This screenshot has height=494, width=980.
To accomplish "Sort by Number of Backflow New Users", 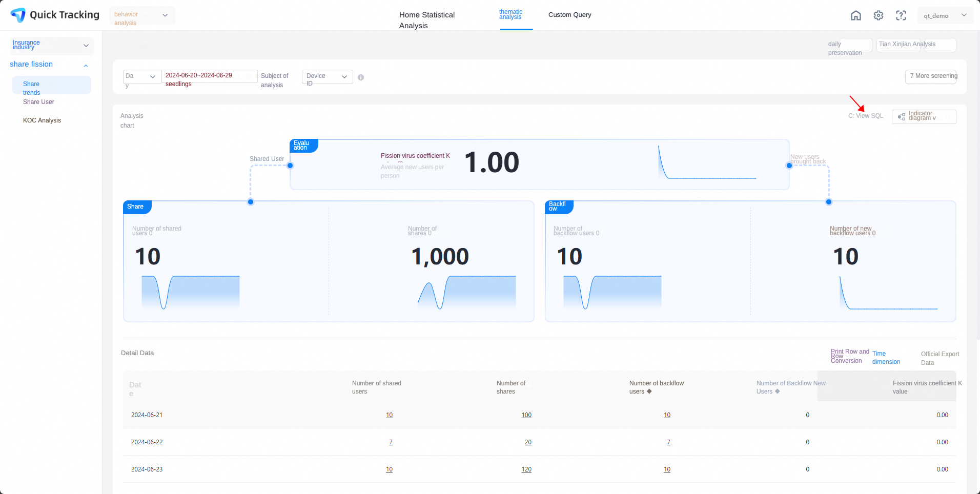I will pos(778,392).
